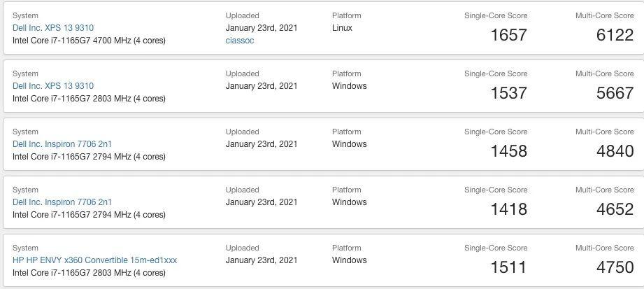The height and width of the screenshot is (289, 644).
Task: Open the Inspiron 7706 2n1 result scoring 1458
Action: click(x=62, y=144)
